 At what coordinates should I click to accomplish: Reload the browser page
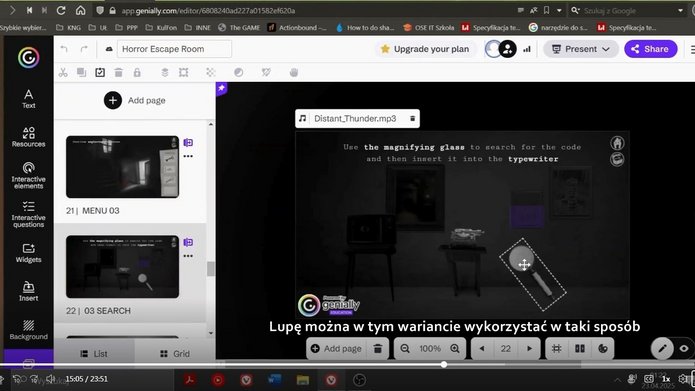[61, 10]
